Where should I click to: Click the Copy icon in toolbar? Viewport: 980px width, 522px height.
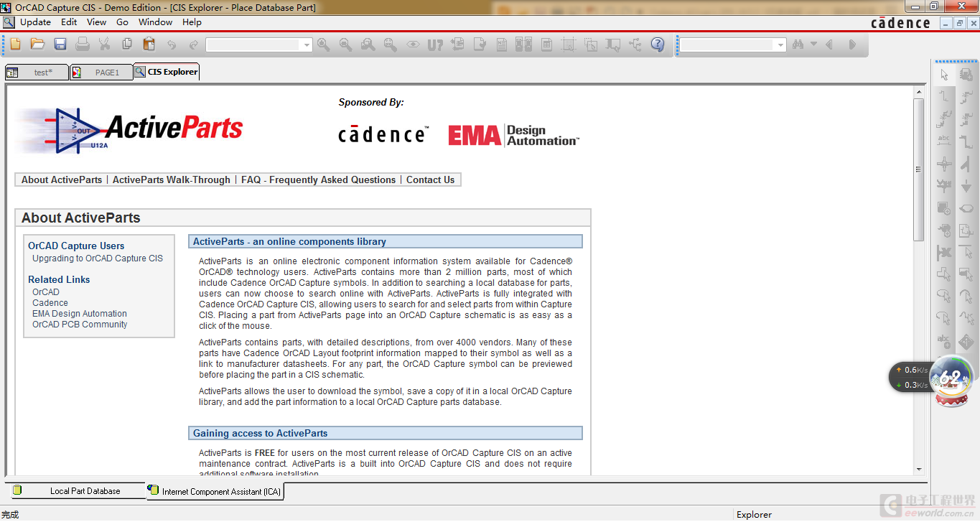tap(127, 45)
